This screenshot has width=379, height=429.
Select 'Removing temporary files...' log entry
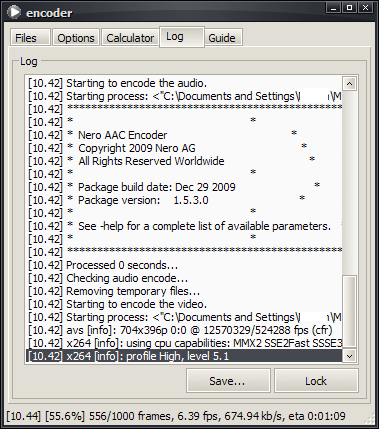pos(184,291)
